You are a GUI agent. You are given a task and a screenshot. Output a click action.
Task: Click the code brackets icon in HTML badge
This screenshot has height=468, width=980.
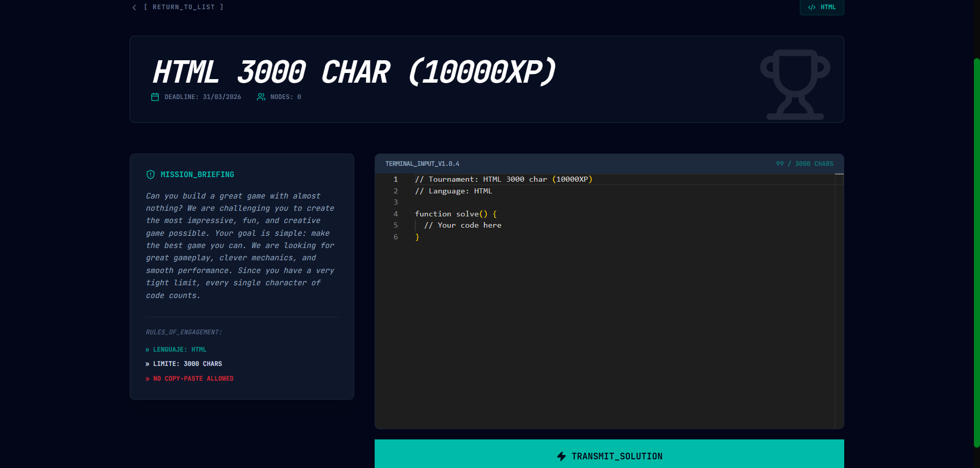(x=812, y=7)
